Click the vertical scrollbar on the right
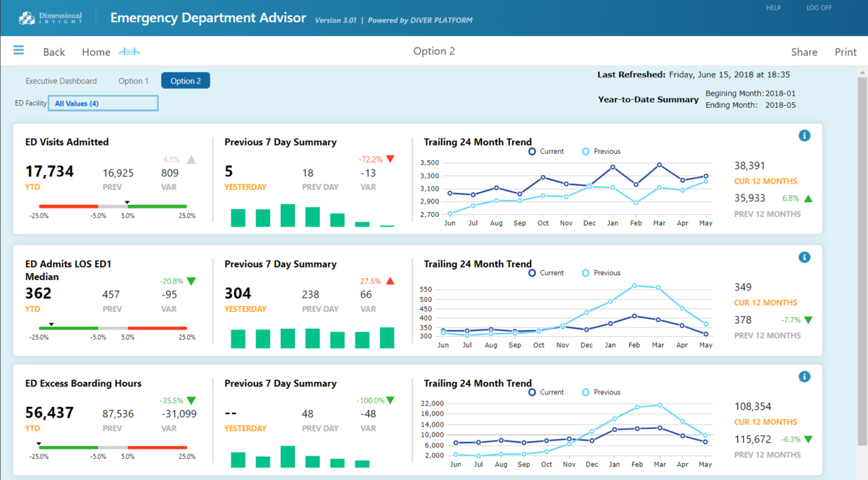The image size is (868, 480). coord(862,258)
